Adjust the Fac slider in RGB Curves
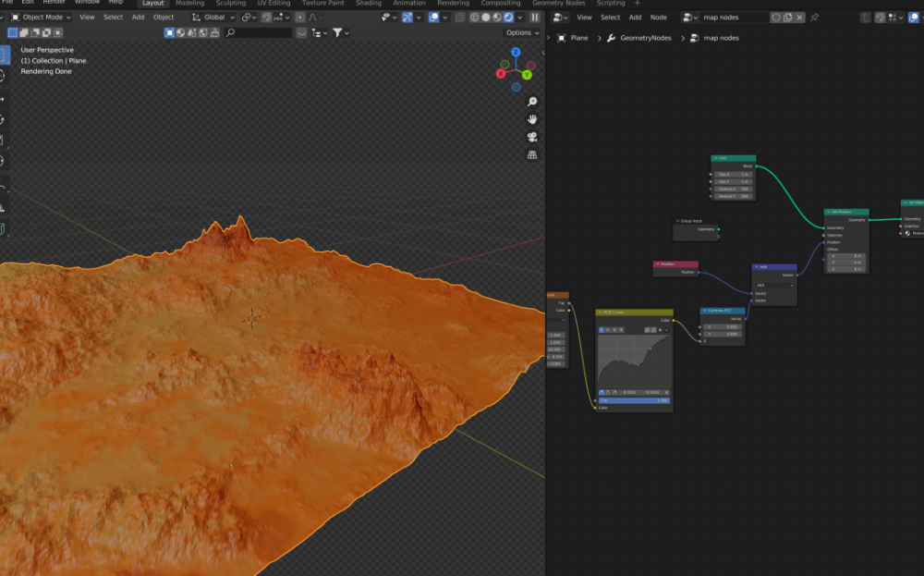This screenshot has width=924, height=576. point(634,400)
